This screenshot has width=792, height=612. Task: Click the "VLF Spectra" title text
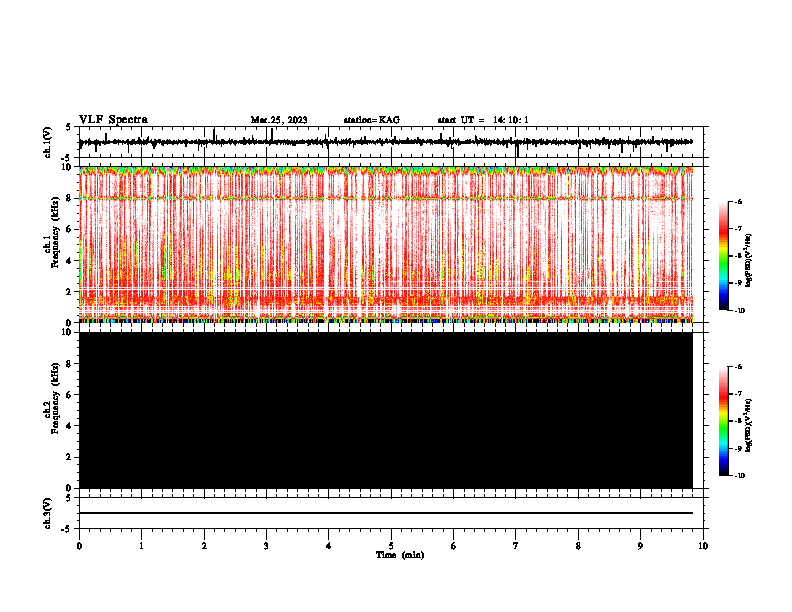113,120
